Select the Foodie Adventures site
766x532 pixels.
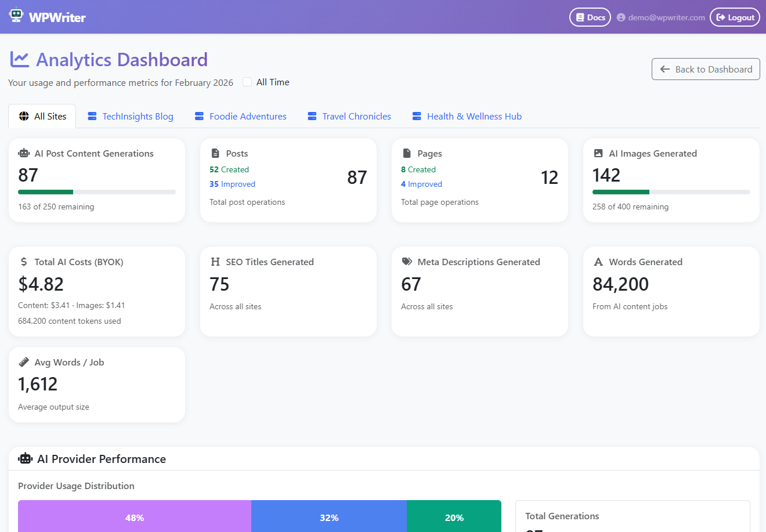click(x=240, y=116)
